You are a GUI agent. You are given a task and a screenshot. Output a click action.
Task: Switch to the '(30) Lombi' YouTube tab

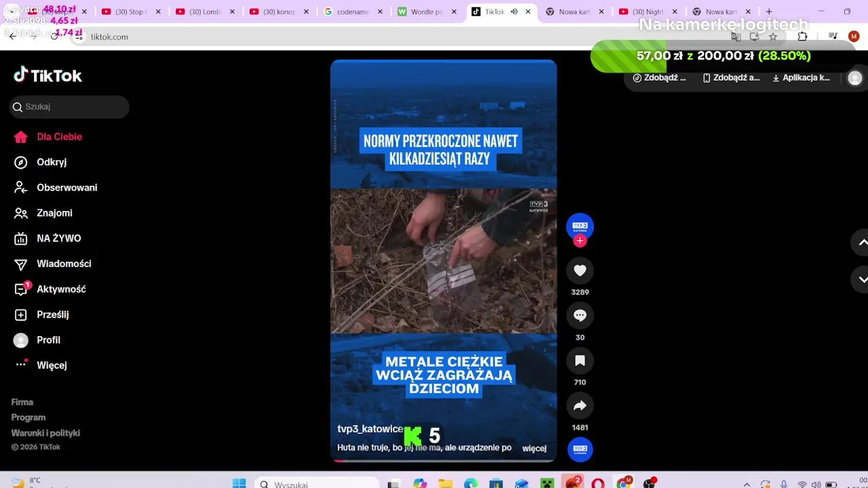click(203, 12)
